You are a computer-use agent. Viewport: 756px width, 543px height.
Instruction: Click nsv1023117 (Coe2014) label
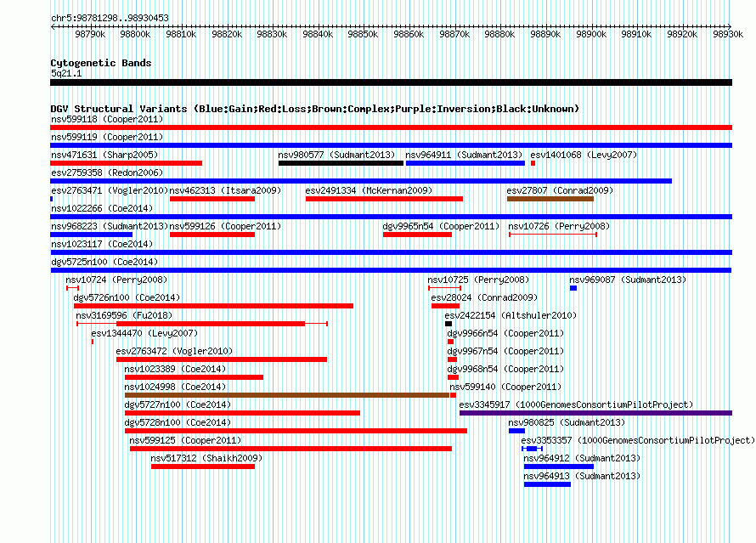click(x=102, y=244)
